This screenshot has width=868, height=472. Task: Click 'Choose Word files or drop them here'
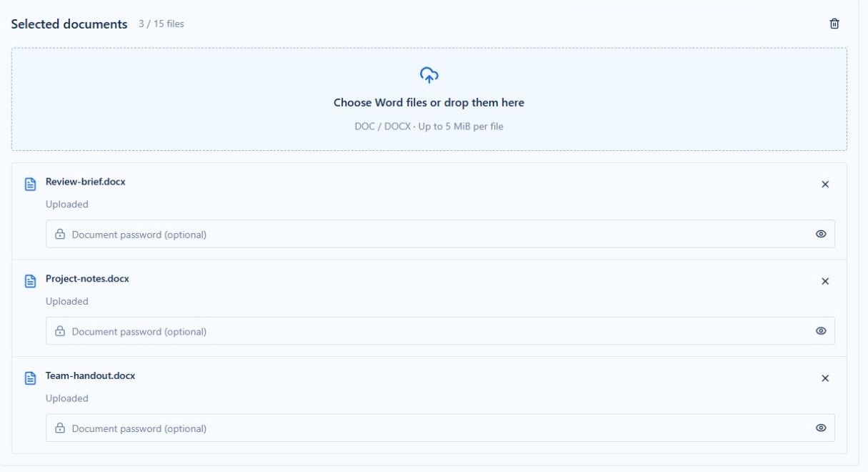(429, 103)
